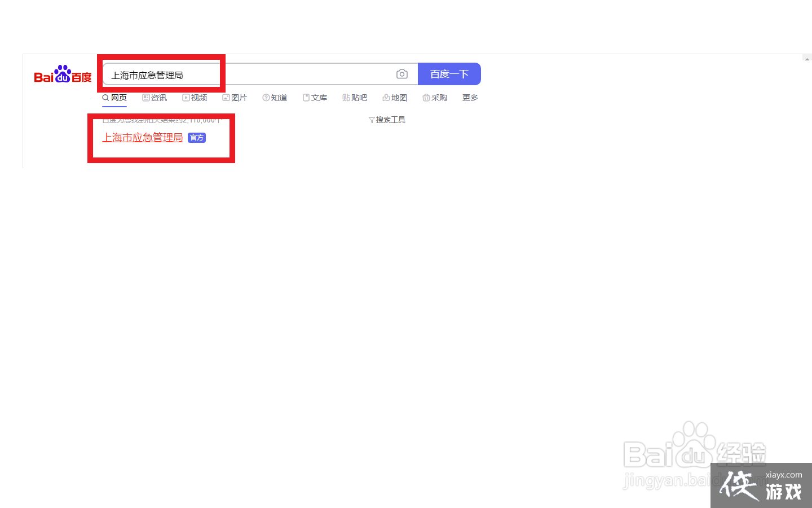The image size is (812, 508).
Task: Expand the 更多 menu
Action: (470, 98)
